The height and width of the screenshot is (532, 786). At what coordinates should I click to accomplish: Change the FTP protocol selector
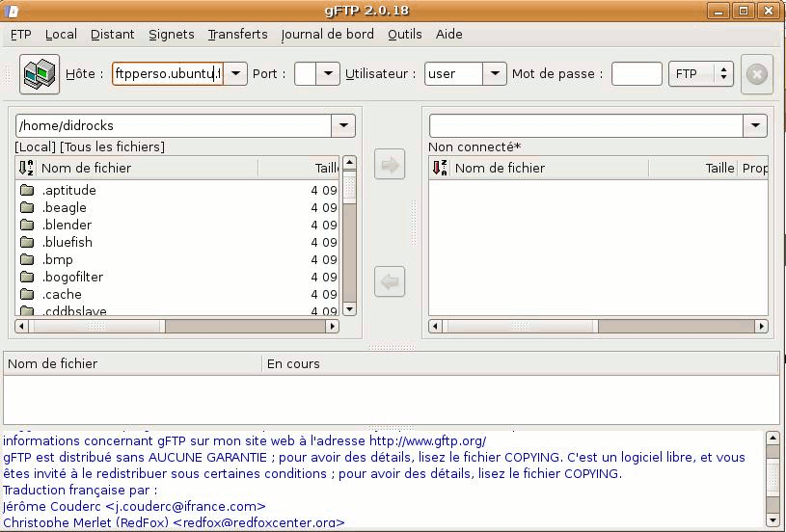pyautogui.click(x=701, y=73)
